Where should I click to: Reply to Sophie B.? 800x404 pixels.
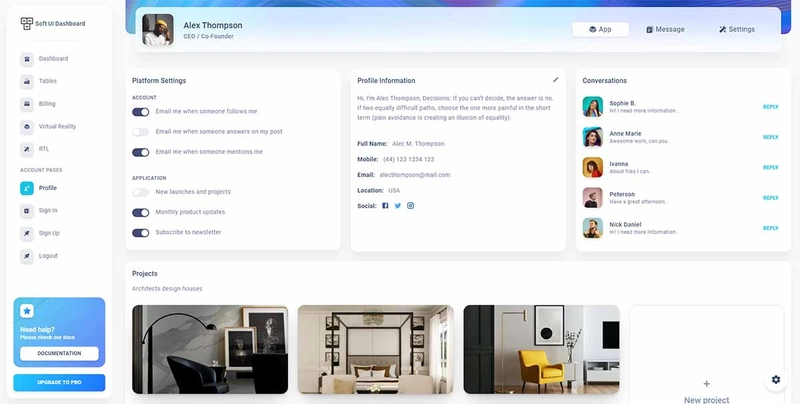tap(770, 107)
